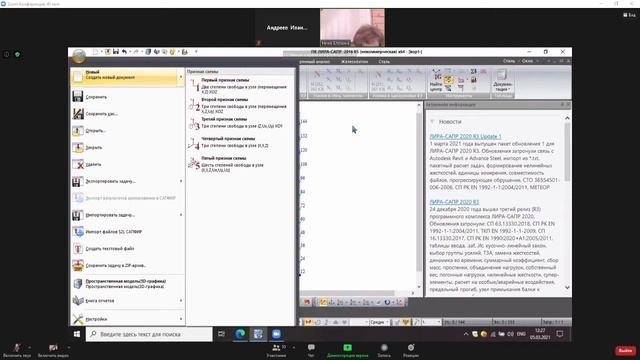Choose 'Сохранить как...' menu entry
The image size is (640, 360).
(127, 114)
